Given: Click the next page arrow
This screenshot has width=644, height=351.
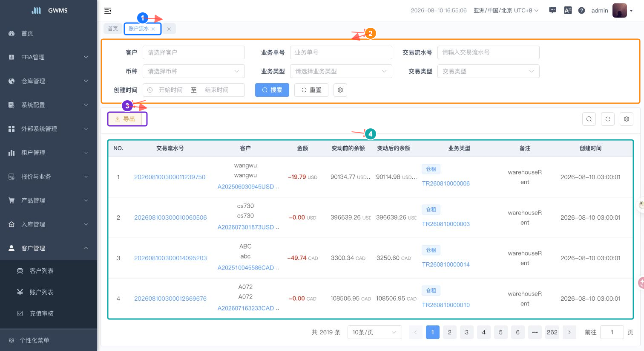Looking at the screenshot, I should click(x=569, y=332).
